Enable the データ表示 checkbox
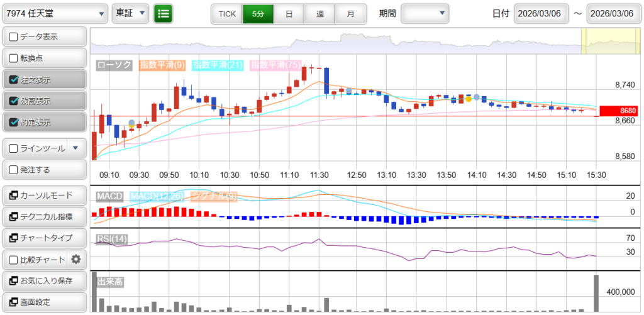Viewport: 644px width, 315px height. tap(13, 37)
